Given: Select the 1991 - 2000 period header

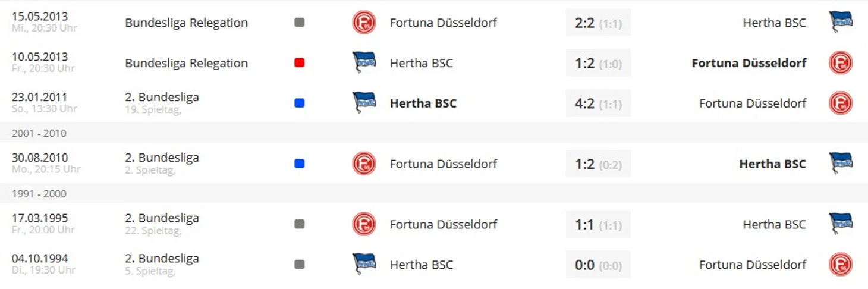Looking at the screenshot, I should (x=434, y=194).
